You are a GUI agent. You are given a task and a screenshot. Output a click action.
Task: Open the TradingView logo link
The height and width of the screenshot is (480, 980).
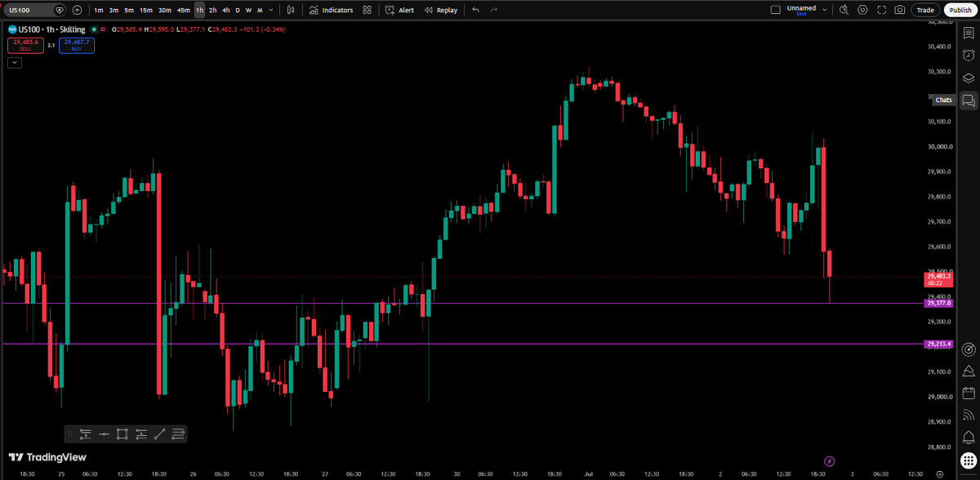pyautogui.click(x=47, y=457)
